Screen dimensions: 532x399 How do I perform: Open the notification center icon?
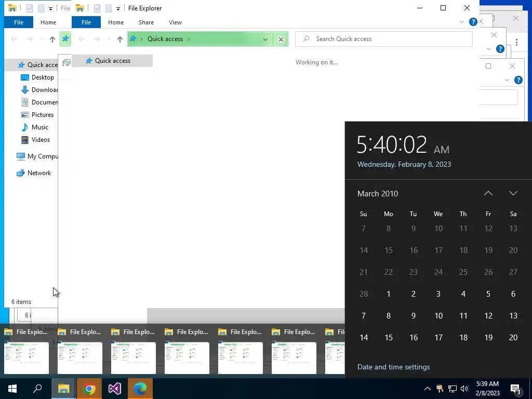[x=516, y=389]
